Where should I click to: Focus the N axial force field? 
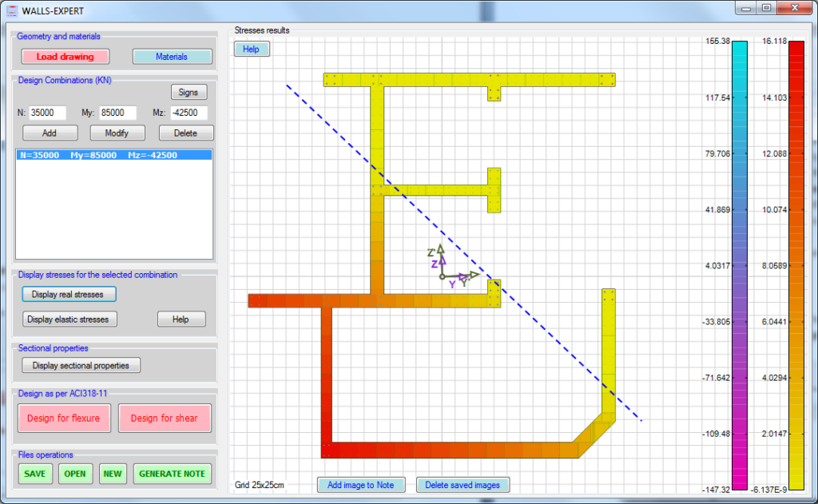pos(47,113)
